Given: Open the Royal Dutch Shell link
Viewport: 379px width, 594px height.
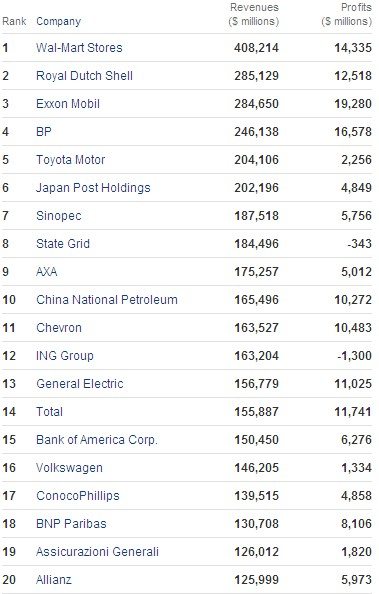Looking at the screenshot, I should pyautogui.click(x=84, y=76).
